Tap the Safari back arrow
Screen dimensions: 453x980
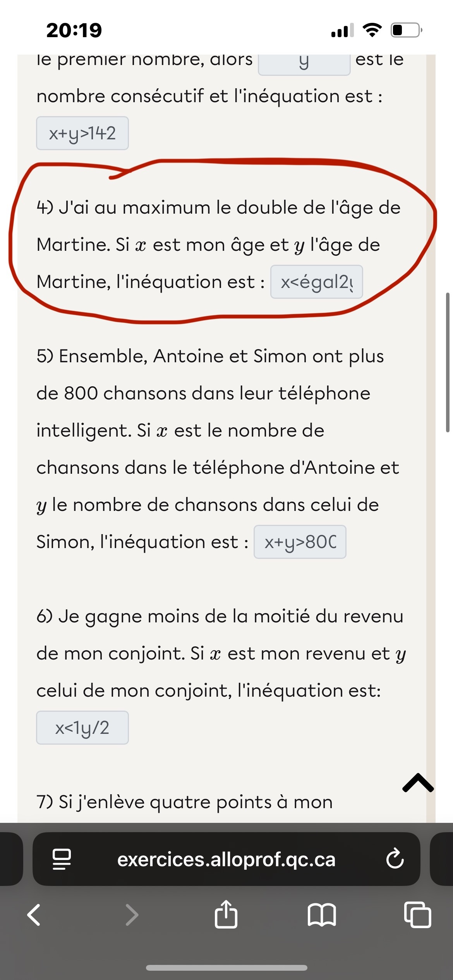(x=34, y=915)
